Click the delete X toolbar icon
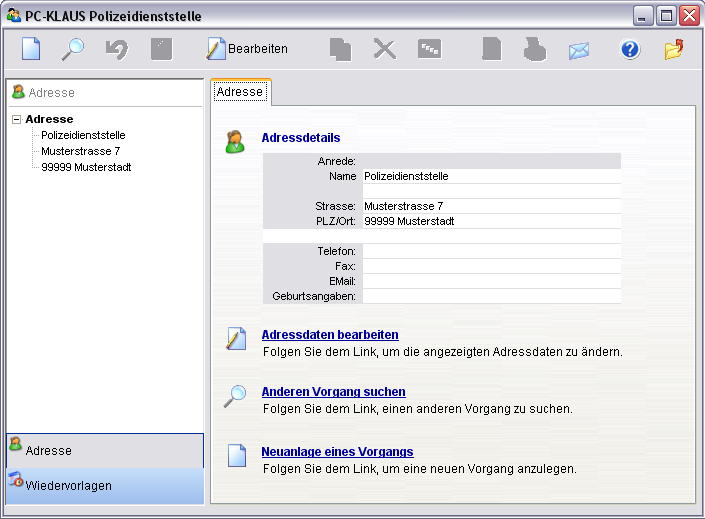Viewport: 705px width, 519px height. (x=385, y=49)
